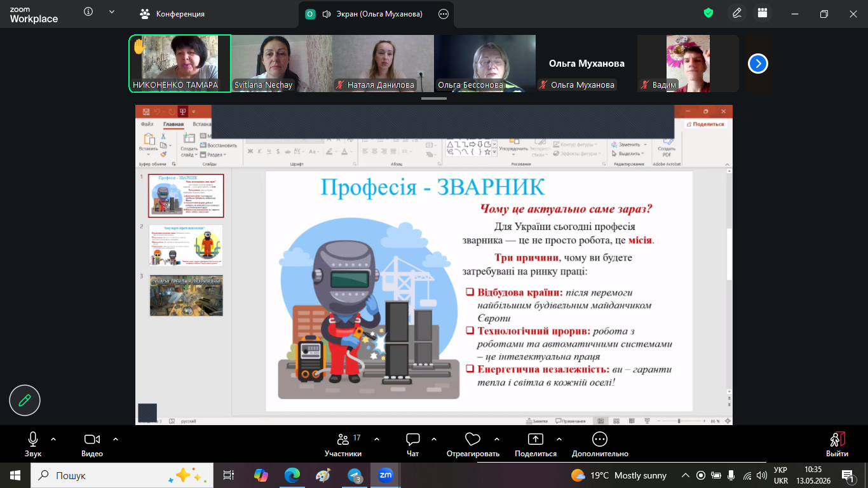Select the second slide thumbnail

coord(186,245)
